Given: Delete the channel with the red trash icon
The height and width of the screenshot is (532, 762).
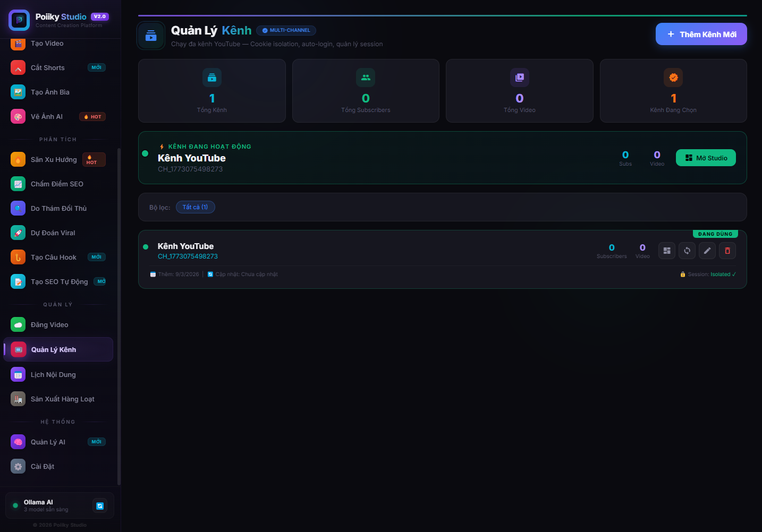Looking at the screenshot, I should point(727,251).
